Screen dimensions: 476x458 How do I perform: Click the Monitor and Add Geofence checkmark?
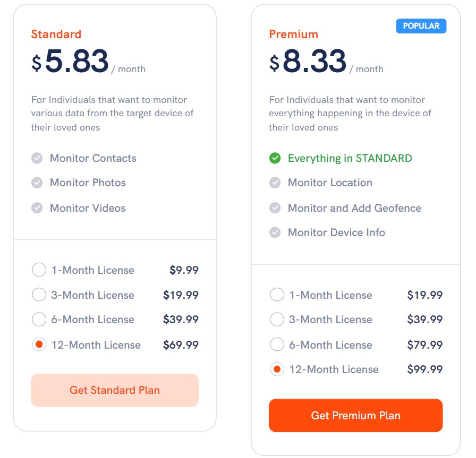click(x=275, y=208)
